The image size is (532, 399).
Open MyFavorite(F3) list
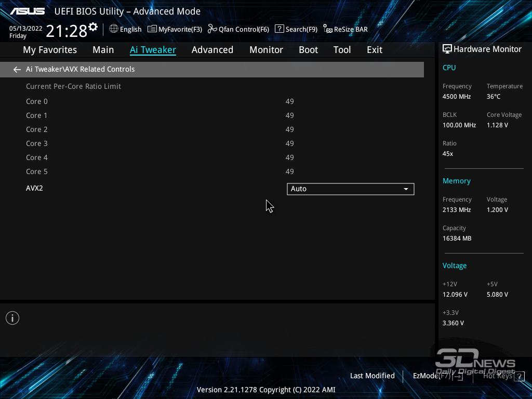coord(175,29)
